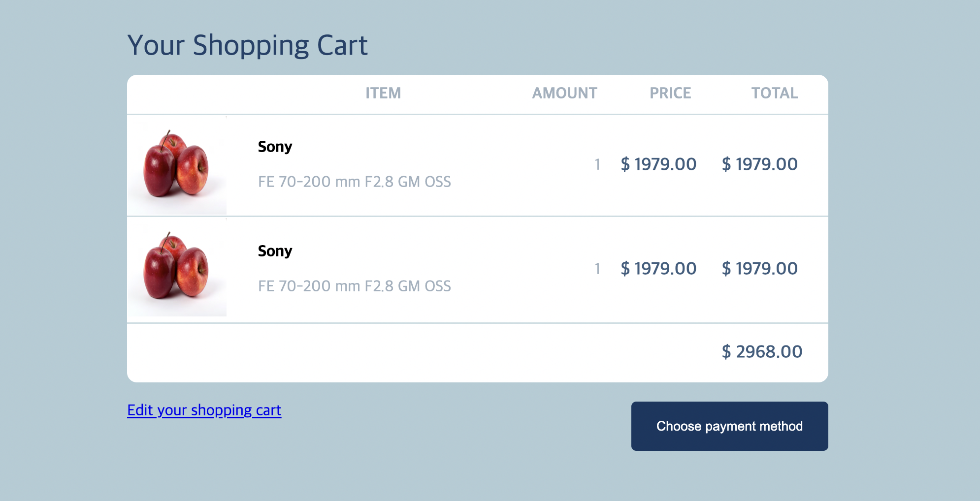Click the $ 2968.00 grand total
Screen dimensions: 980x501
pos(762,351)
